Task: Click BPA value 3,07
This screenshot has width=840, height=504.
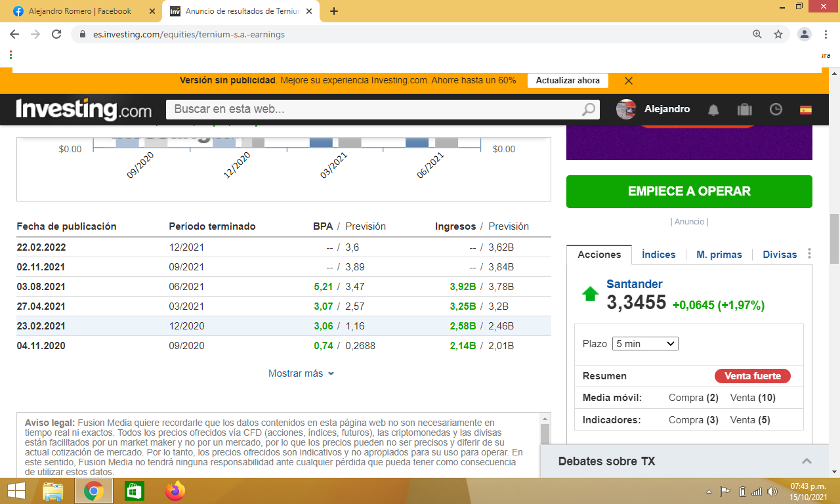Action: click(x=324, y=306)
